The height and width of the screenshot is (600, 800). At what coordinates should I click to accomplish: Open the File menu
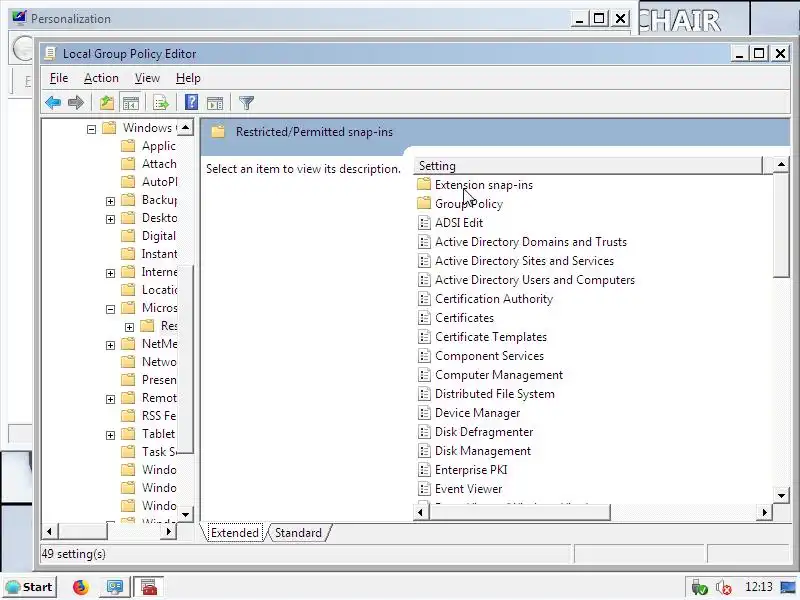click(59, 78)
